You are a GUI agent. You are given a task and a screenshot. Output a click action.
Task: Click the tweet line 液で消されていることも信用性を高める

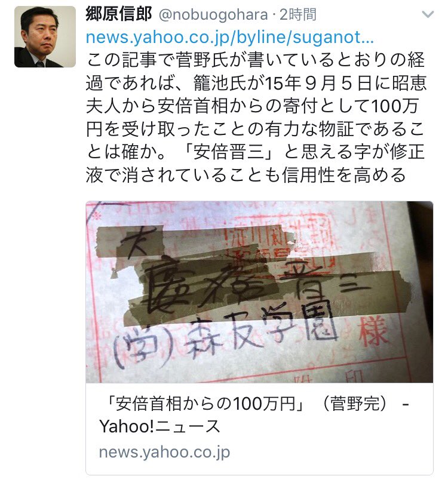(246, 175)
